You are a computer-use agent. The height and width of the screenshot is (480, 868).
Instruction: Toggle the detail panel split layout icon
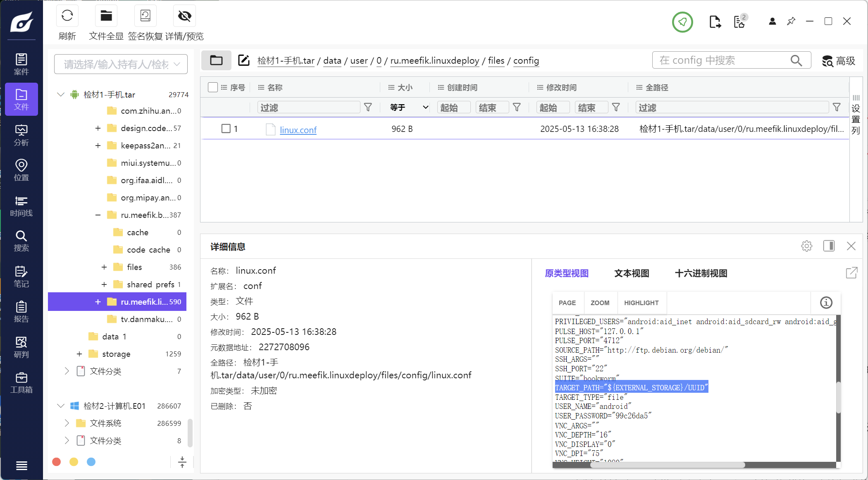click(x=829, y=246)
